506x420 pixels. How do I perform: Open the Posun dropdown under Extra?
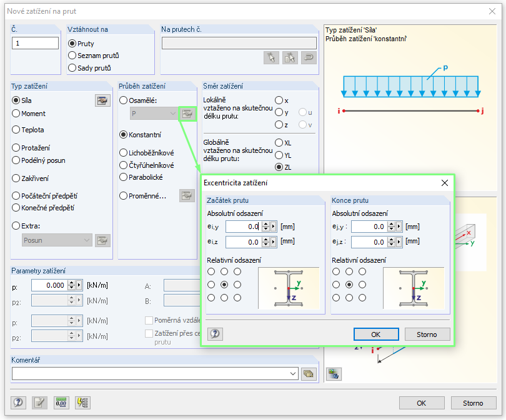pyautogui.click(x=57, y=240)
